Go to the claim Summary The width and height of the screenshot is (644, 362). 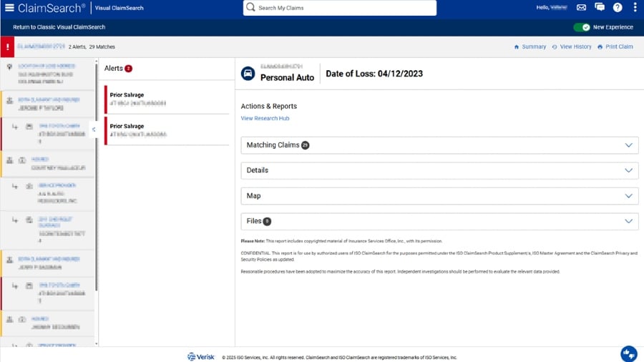534,47
